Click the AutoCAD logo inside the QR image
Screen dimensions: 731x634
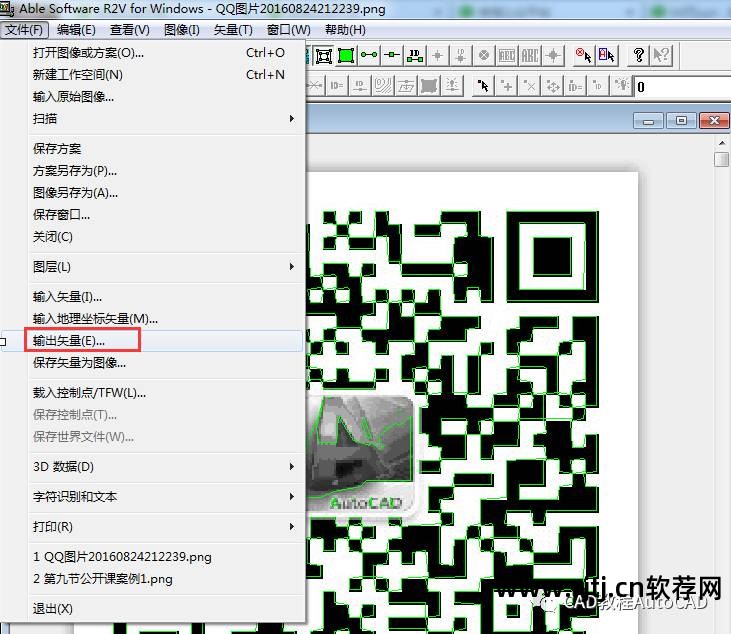(360, 455)
